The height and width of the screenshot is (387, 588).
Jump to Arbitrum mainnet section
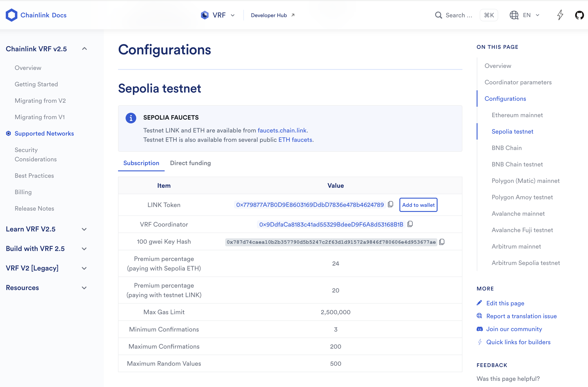[516, 246]
